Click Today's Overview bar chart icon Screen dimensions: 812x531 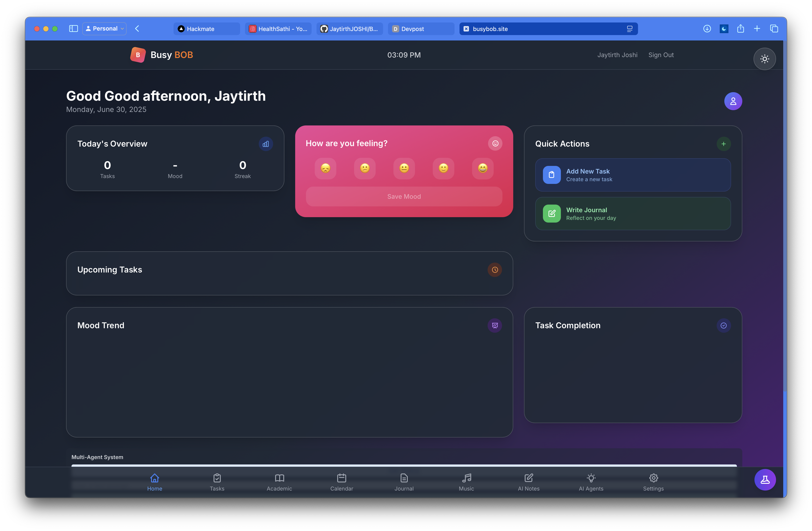tap(265, 144)
